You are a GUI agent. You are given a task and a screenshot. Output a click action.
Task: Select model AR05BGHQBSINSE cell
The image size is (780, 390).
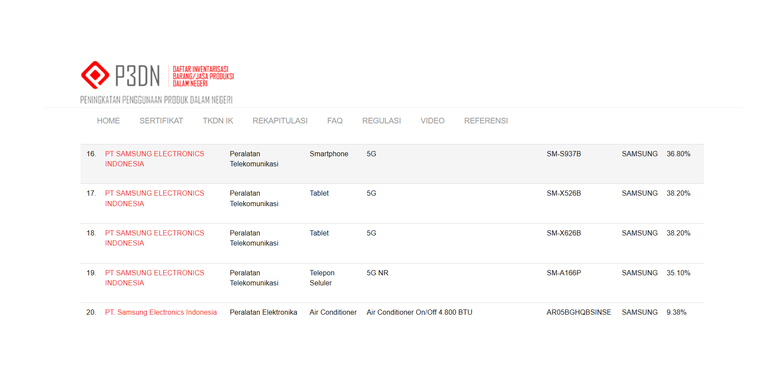point(579,312)
